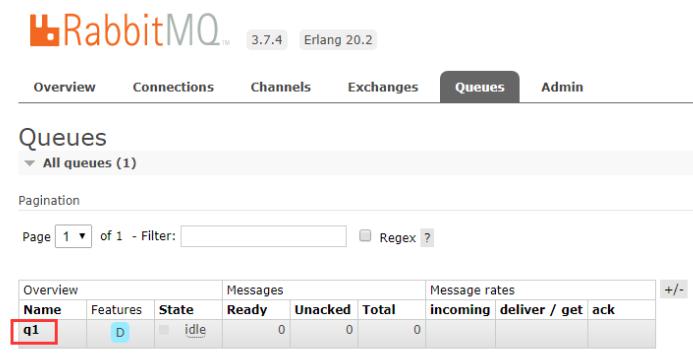Click the D durable feature badge
Screen dimensions: 693x360
tap(120, 332)
